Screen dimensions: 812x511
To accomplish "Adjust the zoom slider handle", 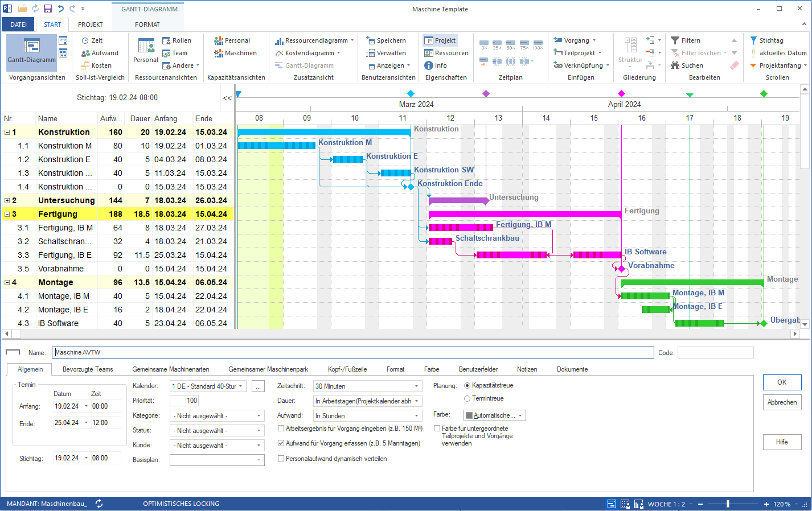I will 728,504.
